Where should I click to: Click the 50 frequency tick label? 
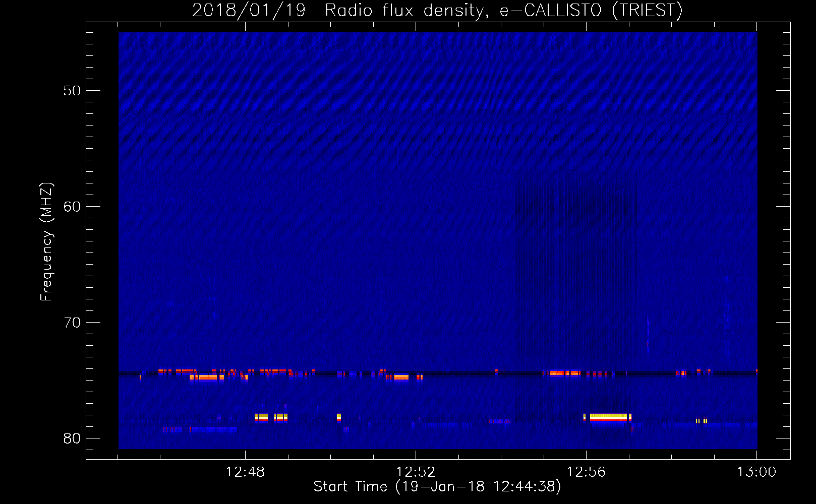72,91
